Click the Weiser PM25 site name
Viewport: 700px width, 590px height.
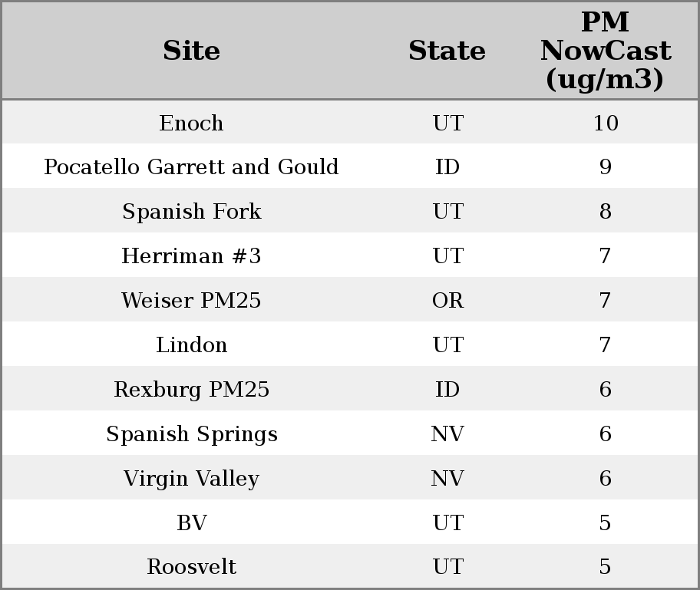[191, 301]
